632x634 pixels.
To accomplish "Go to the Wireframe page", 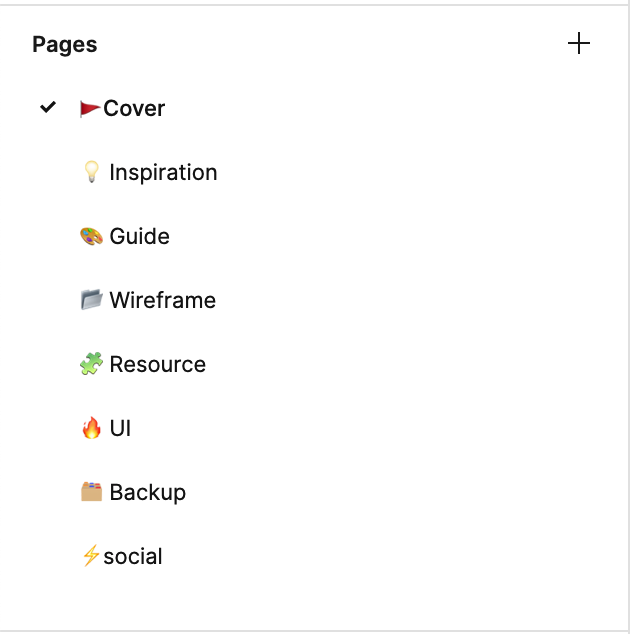I will [162, 300].
